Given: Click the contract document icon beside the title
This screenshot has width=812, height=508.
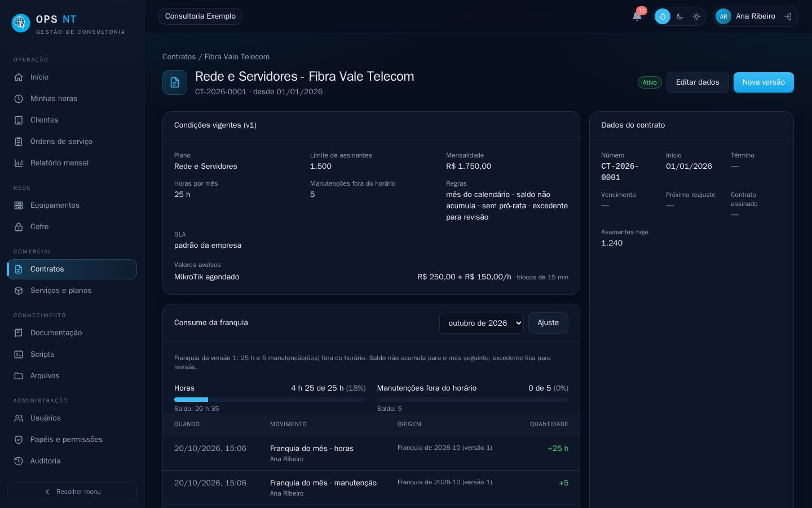Looking at the screenshot, I should point(175,82).
